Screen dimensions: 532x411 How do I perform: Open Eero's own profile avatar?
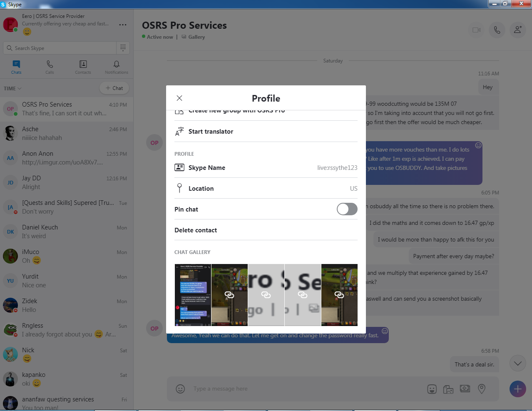point(10,24)
